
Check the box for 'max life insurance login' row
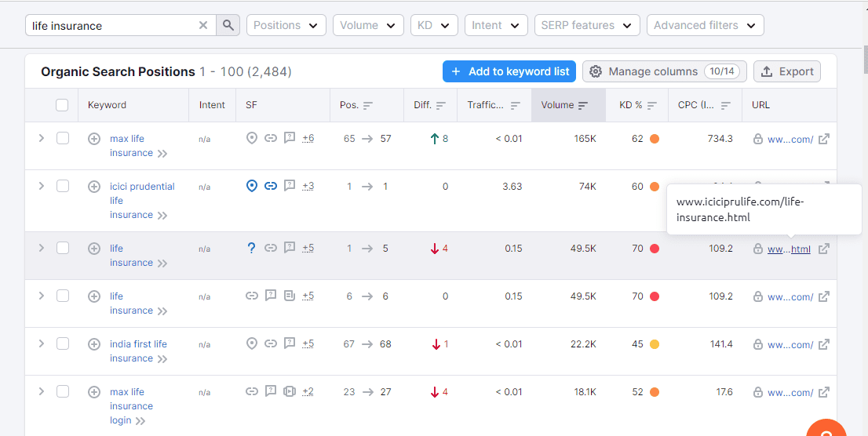click(63, 392)
